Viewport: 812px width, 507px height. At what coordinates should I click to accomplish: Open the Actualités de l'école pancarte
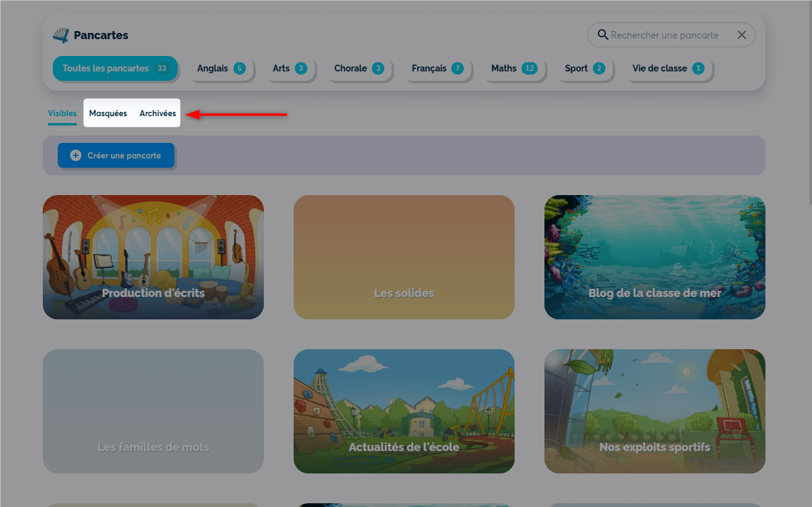(x=404, y=411)
